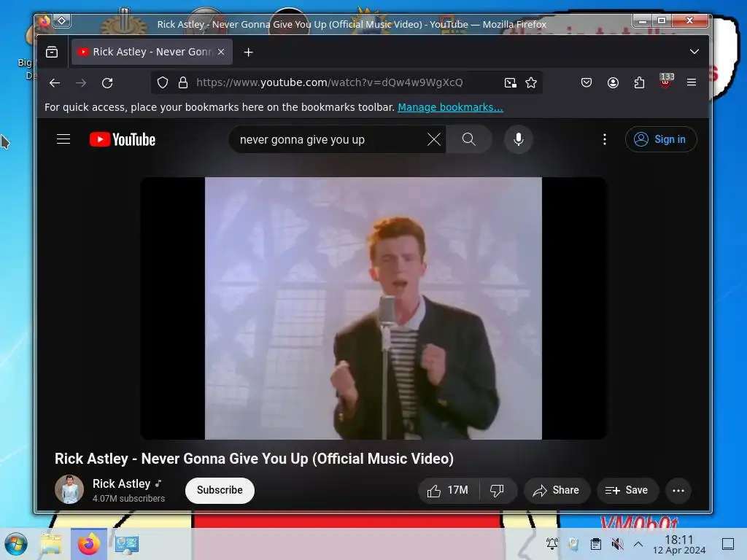This screenshot has width=747, height=560.
Task: Reload the current YouTube page
Action: [107, 82]
